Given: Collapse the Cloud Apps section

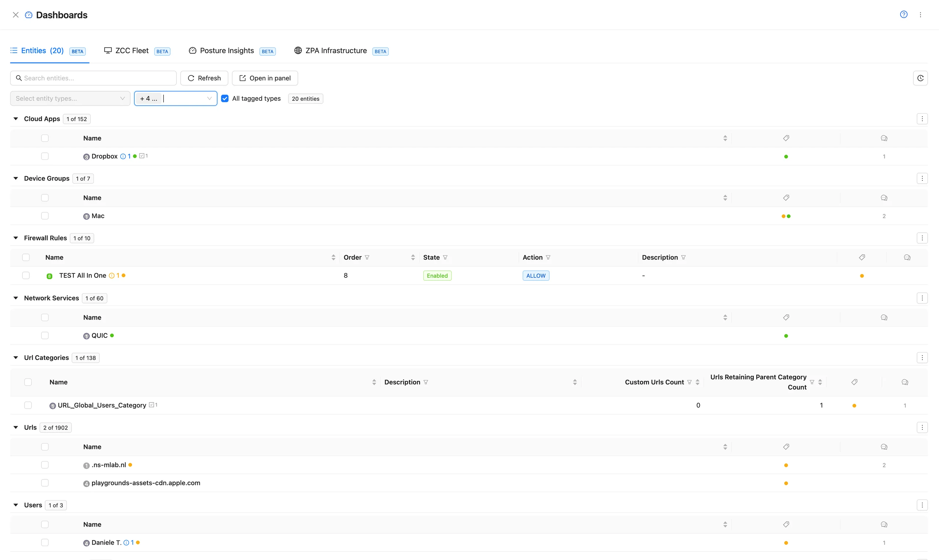Looking at the screenshot, I should [x=16, y=119].
